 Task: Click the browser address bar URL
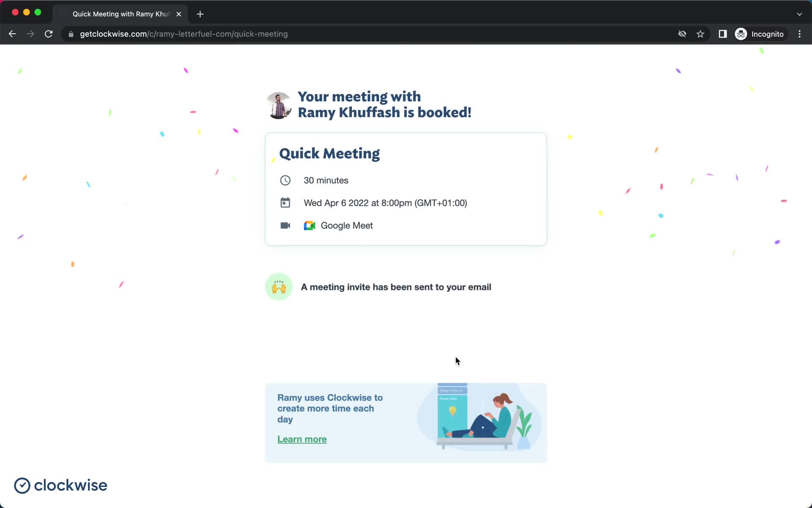[x=184, y=34]
